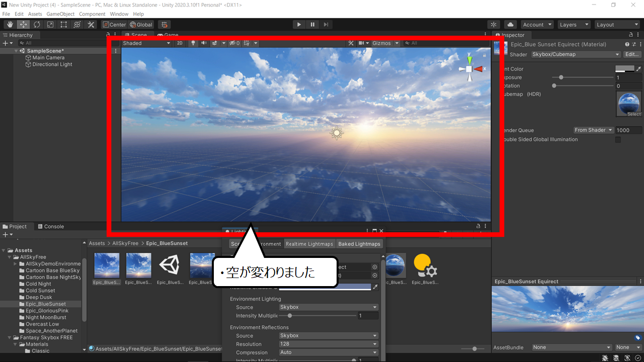Open the Window menu

119,14
